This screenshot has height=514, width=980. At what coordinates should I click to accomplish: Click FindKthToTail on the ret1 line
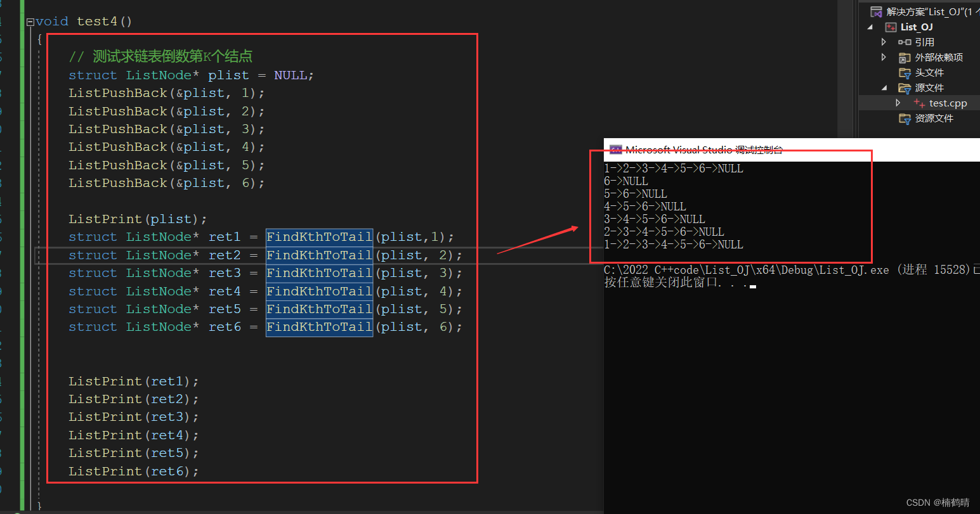pyautogui.click(x=319, y=237)
